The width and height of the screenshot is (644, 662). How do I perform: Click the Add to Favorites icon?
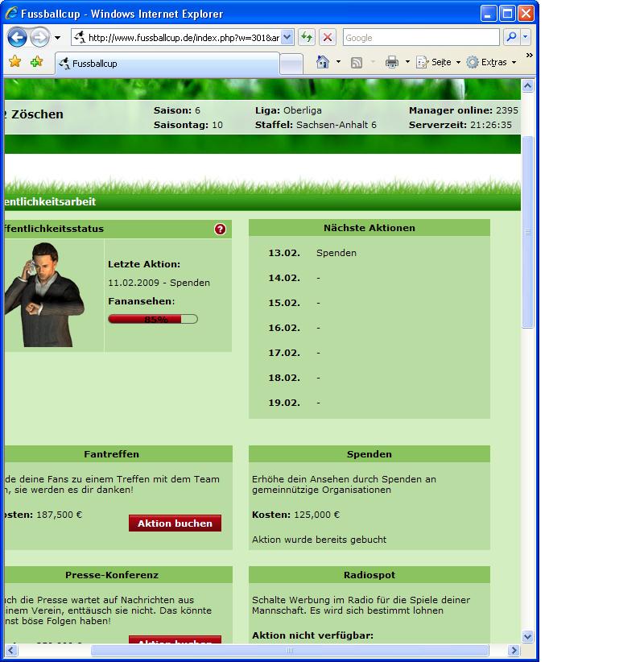(x=36, y=62)
